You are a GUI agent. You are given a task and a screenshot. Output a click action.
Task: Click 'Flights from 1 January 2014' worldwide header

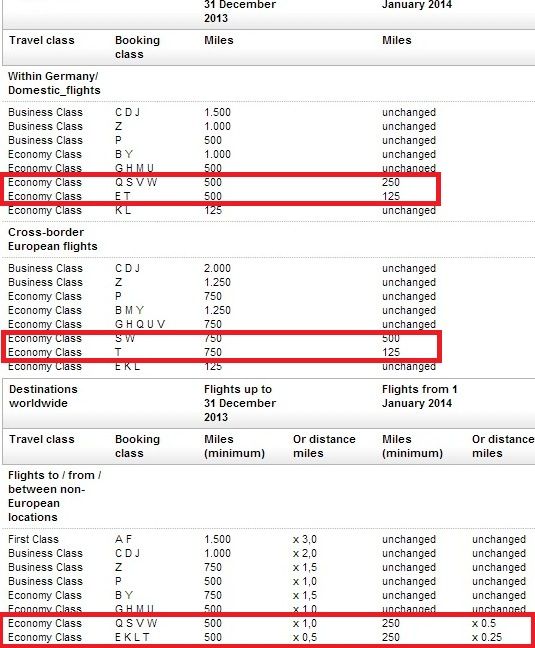click(419, 396)
